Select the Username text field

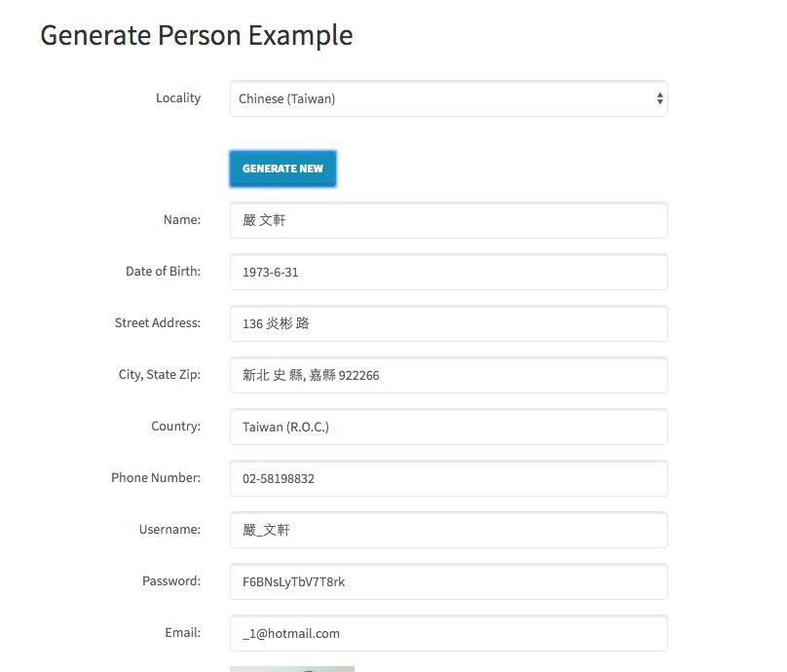449,530
